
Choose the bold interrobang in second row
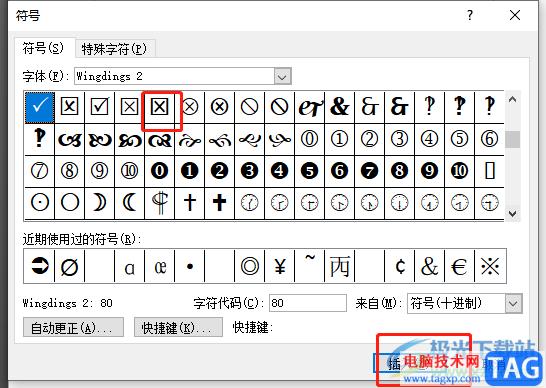[40, 139]
